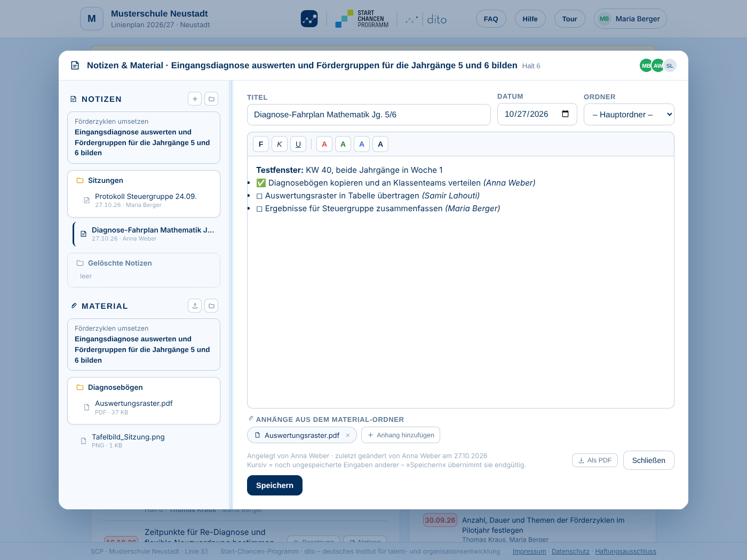The width and height of the screenshot is (747, 560).
Task: Check Ergebnisse für Steuergruppe zusammenfassen box
Action: pos(259,209)
